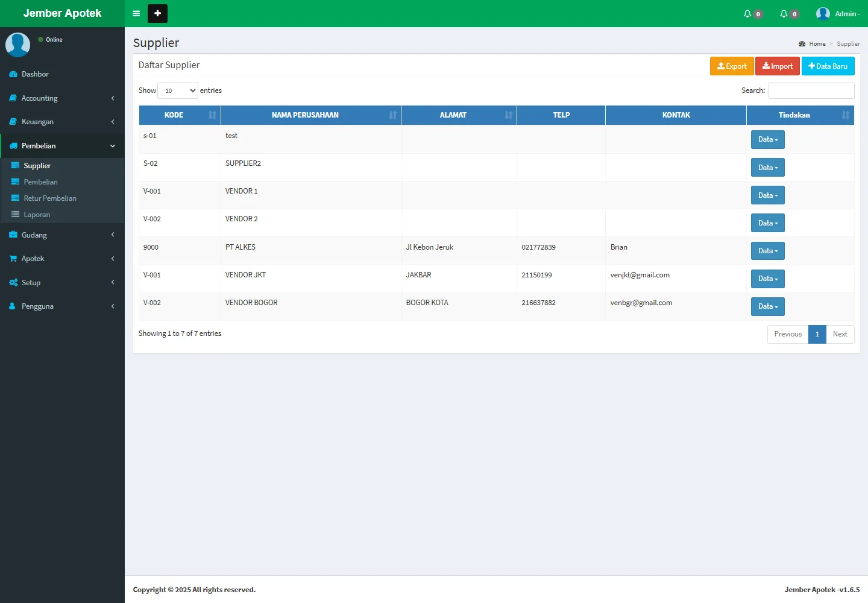
Task: Sort by NAMA PERUSAHAAN column arrows
Action: click(x=393, y=115)
